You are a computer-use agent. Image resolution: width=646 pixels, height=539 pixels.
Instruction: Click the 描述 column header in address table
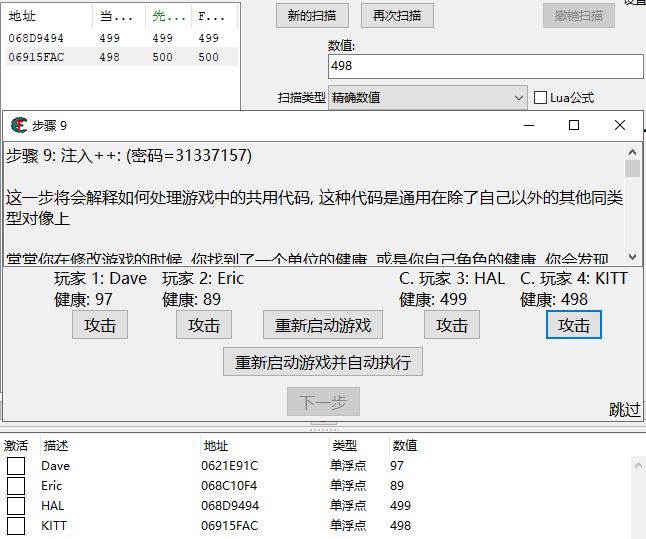tap(56, 445)
